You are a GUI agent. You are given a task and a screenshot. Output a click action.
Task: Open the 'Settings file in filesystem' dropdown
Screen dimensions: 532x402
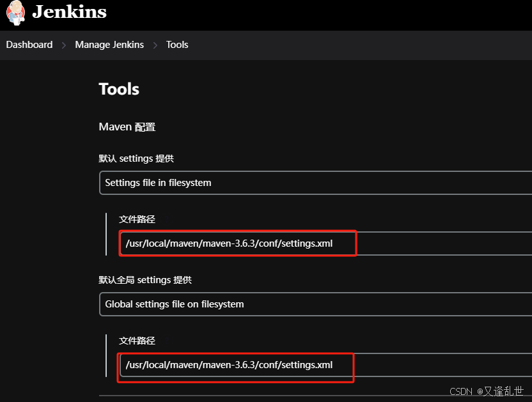[315, 183]
